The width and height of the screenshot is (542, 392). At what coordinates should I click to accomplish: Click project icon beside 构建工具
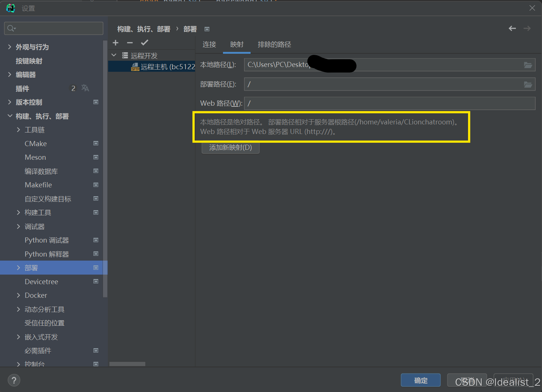click(x=96, y=212)
